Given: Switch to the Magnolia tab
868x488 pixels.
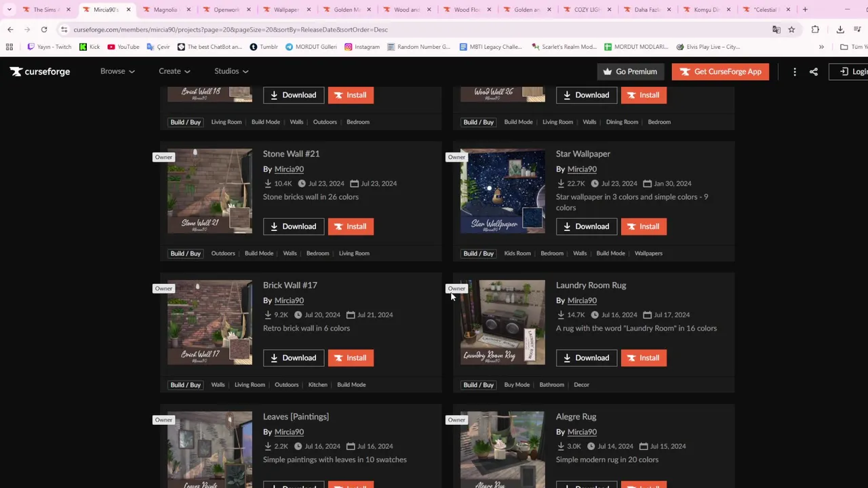Looking at the screenshot, I should (x=165, y=9).
